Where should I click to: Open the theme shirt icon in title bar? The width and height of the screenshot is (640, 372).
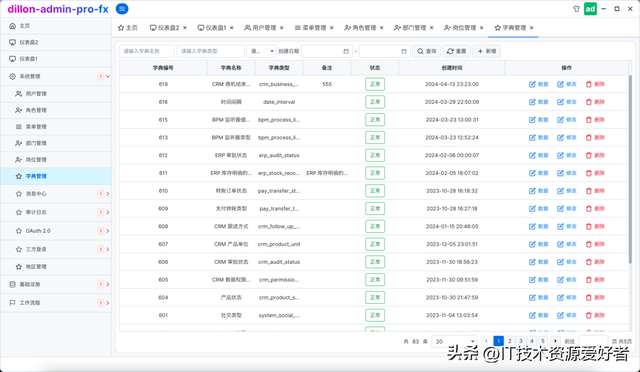point(576,9)
